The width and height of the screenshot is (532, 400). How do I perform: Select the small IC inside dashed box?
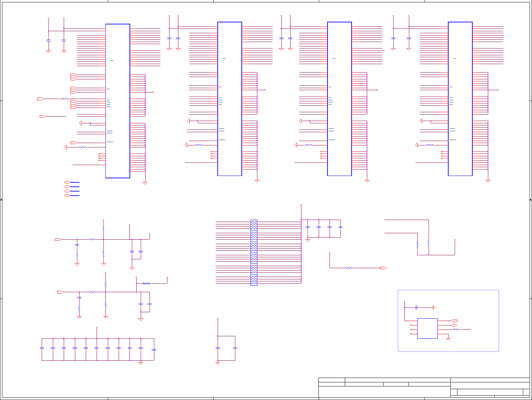[x=428, y=328]
